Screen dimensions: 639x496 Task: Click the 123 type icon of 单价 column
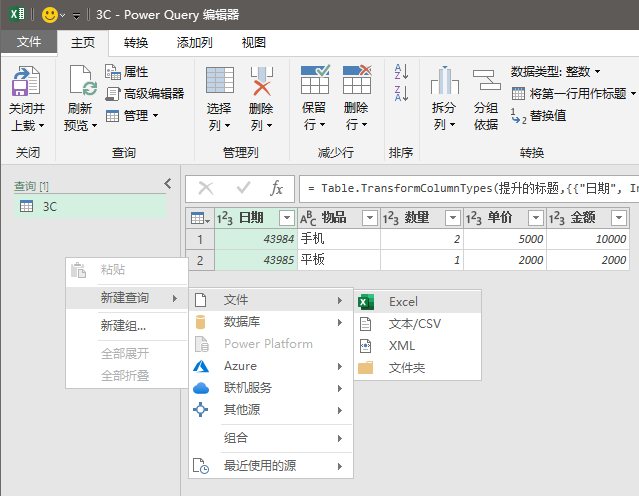tap(474, 218)
